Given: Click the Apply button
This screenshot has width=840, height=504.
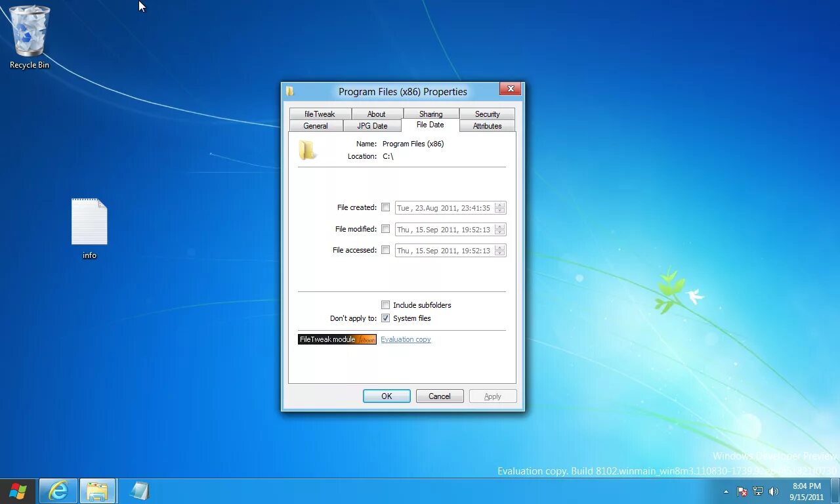Looking at the screenshot, I should coord(493,396).
